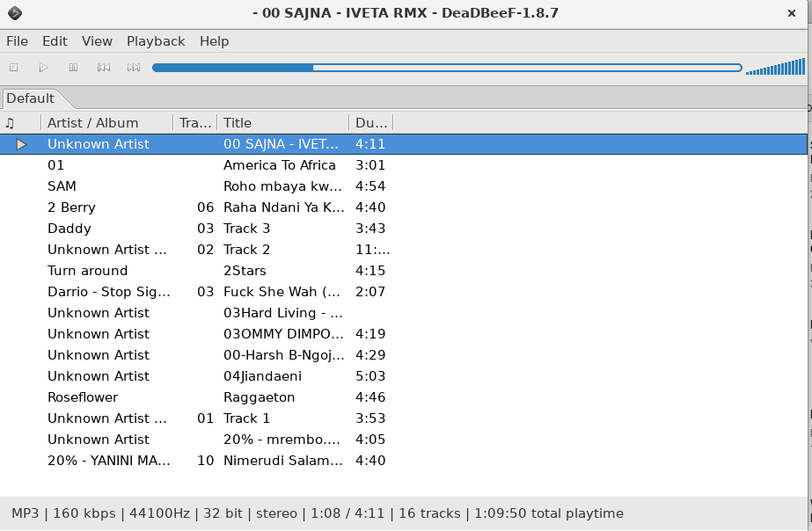Click the Stop playback icon
Image resolution: width=812 pixels, height=531 pixels.
[12, 67]
